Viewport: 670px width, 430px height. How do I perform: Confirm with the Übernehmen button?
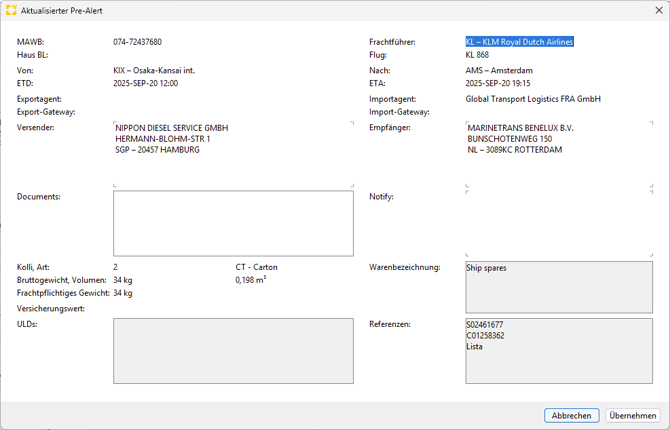[633, 415]
